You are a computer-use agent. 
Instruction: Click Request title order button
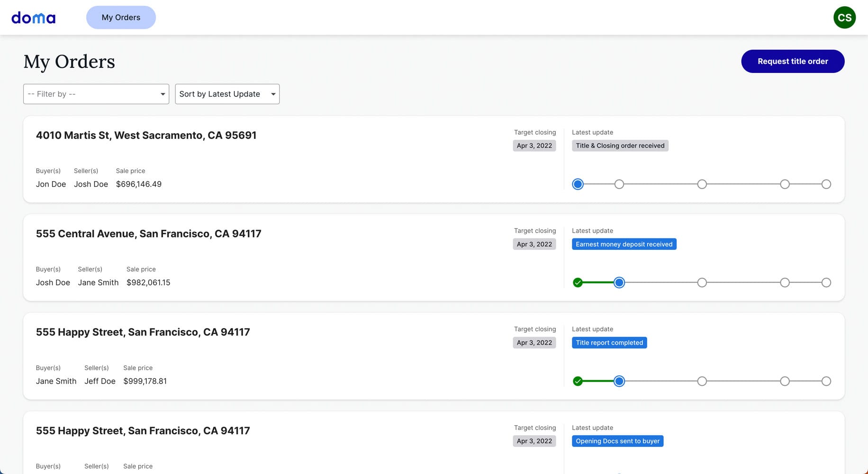click(792, 61)
